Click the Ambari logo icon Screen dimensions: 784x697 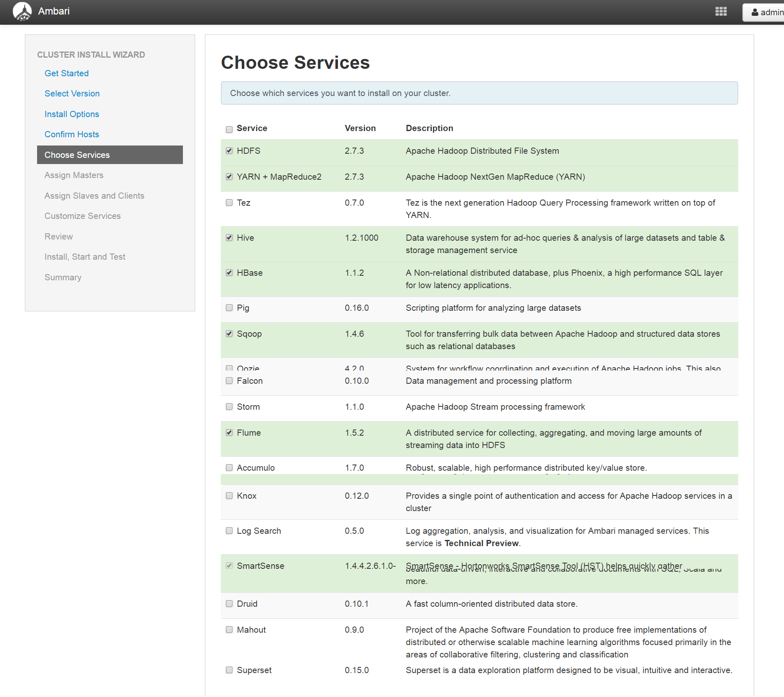[x=22, y=11]
